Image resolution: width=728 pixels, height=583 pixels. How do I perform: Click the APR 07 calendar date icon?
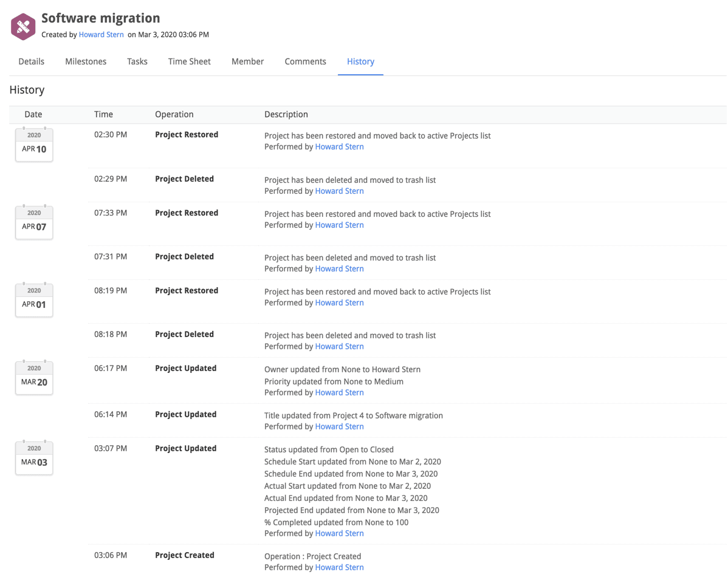[x=34, y=222]
